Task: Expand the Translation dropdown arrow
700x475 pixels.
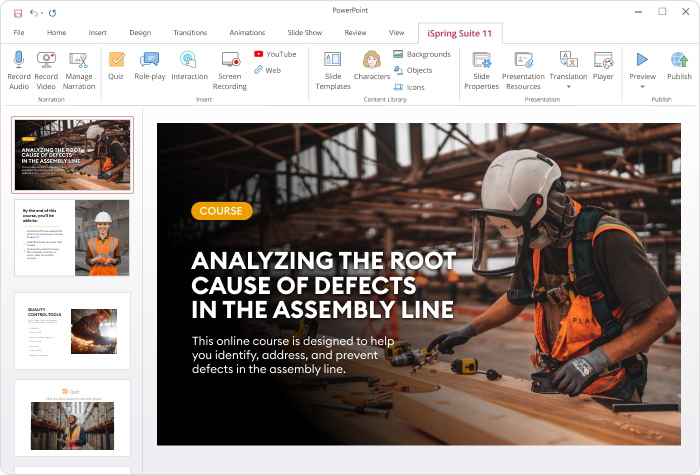Action: 569,87
